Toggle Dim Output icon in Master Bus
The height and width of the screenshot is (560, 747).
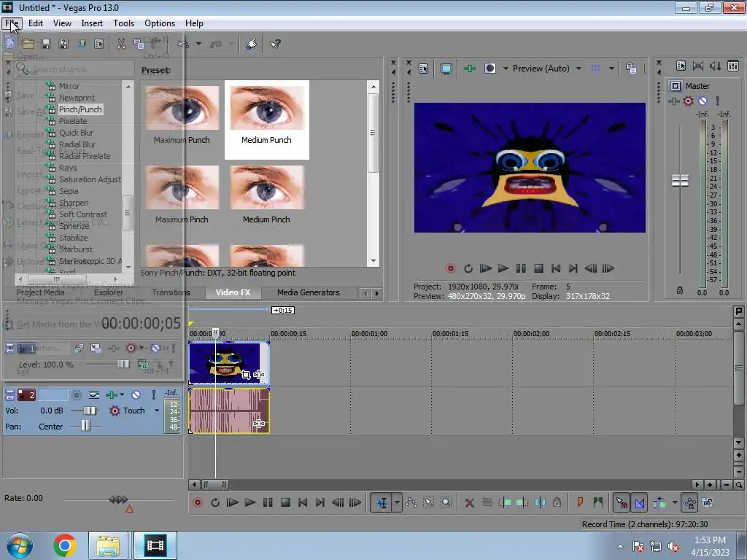[x=715, y=66]
